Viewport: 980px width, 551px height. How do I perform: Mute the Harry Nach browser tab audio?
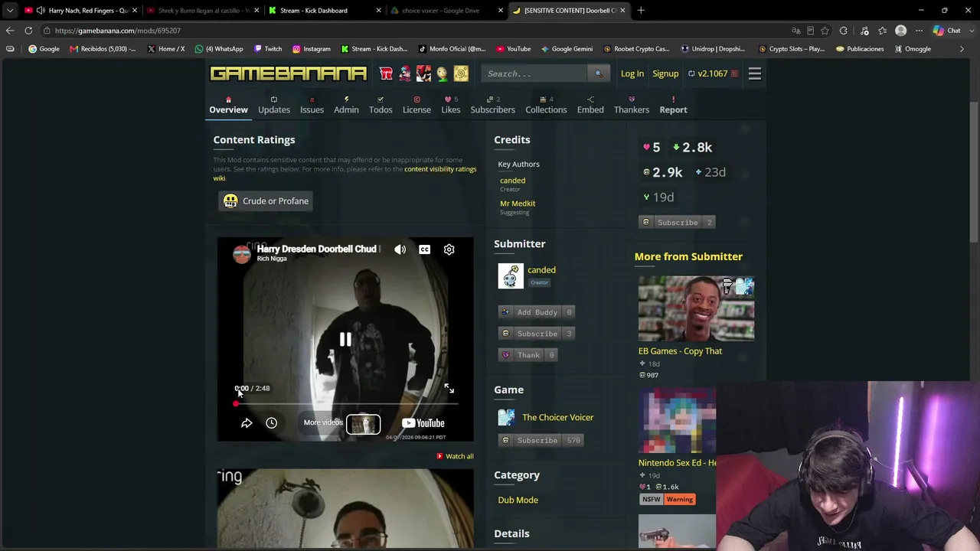[40, 11]
